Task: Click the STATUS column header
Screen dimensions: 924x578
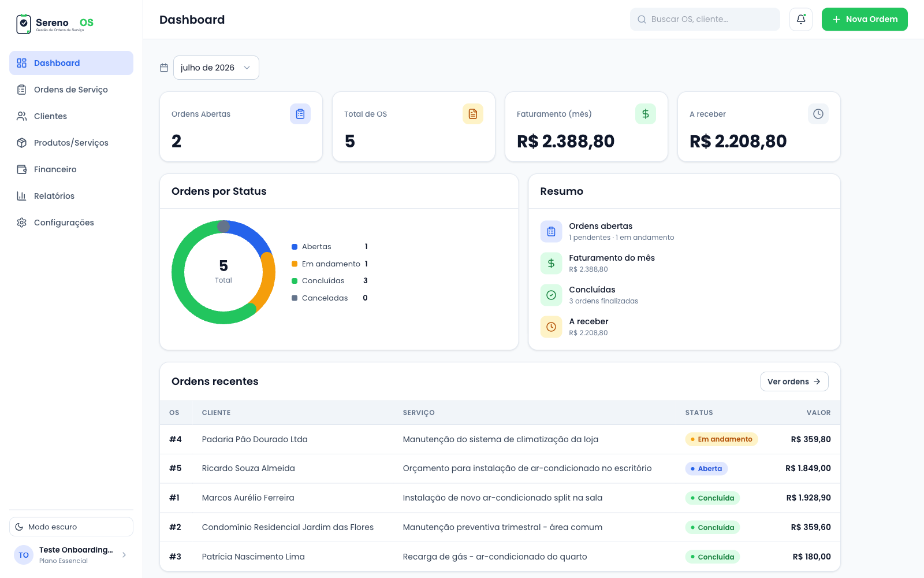Action: [699, 413]
